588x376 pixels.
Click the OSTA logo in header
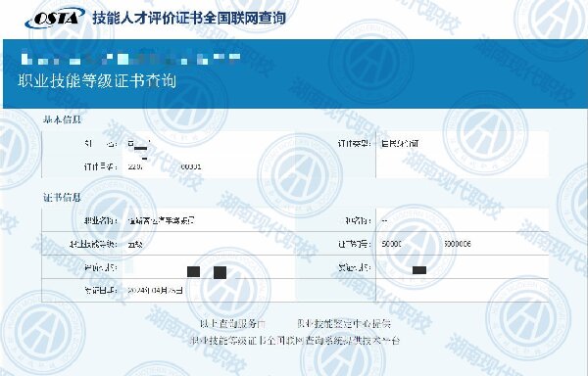(x=55, y=18)
